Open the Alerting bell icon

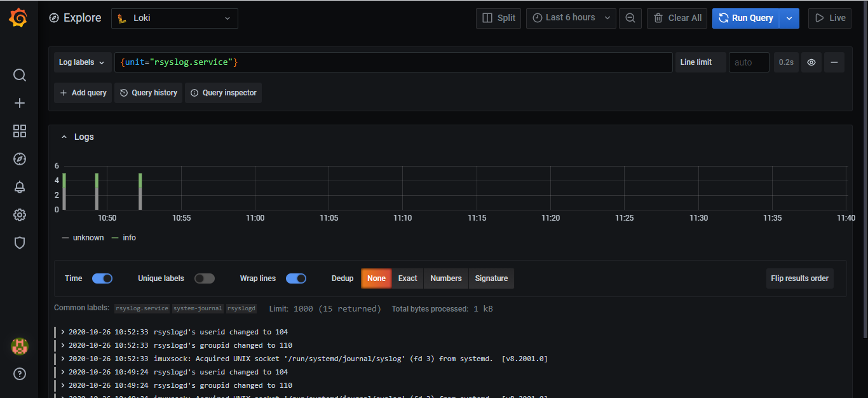tap(20, 187)
